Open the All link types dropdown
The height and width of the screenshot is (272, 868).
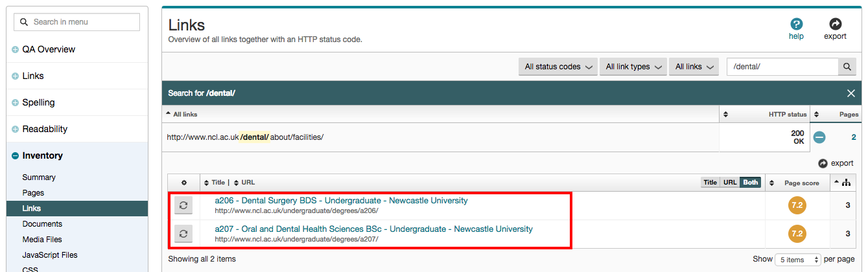(633, 67)
